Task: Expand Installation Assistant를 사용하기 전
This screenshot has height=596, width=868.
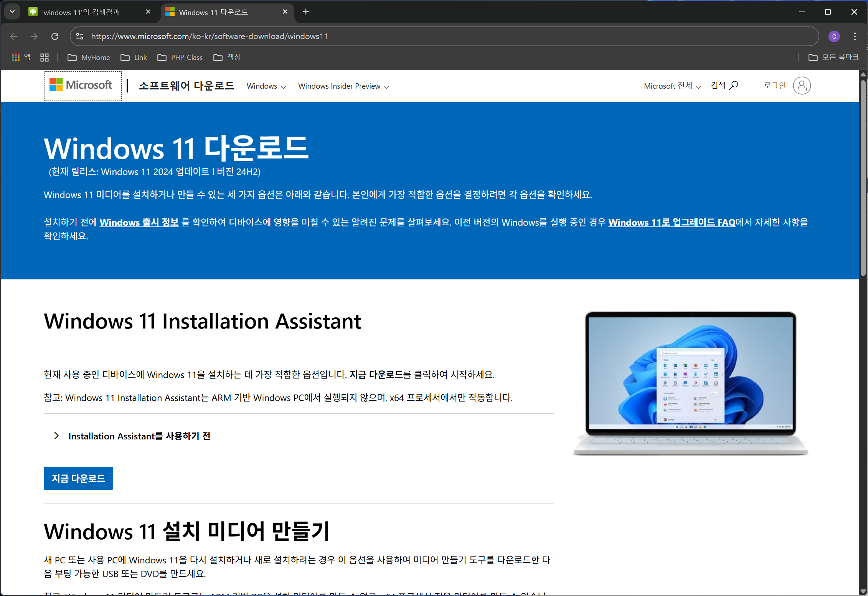Action: coord(133,436)
